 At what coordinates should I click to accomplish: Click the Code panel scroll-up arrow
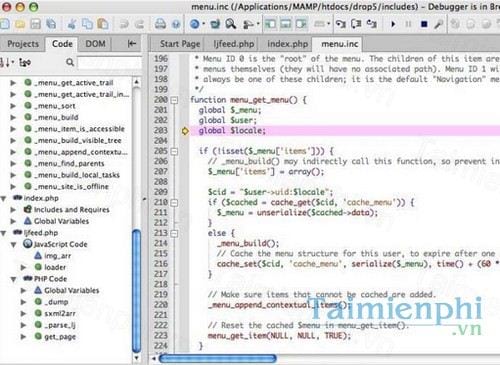[x=137, y=82]
